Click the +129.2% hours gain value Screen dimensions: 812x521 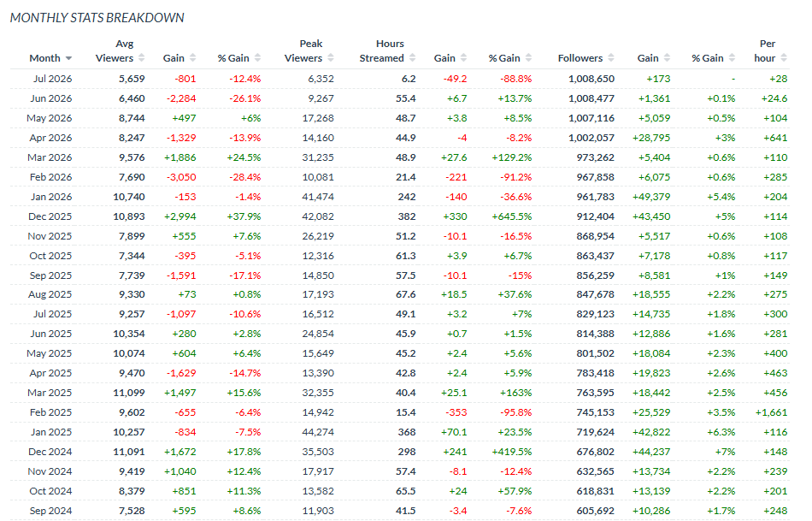tap(512, 157)
